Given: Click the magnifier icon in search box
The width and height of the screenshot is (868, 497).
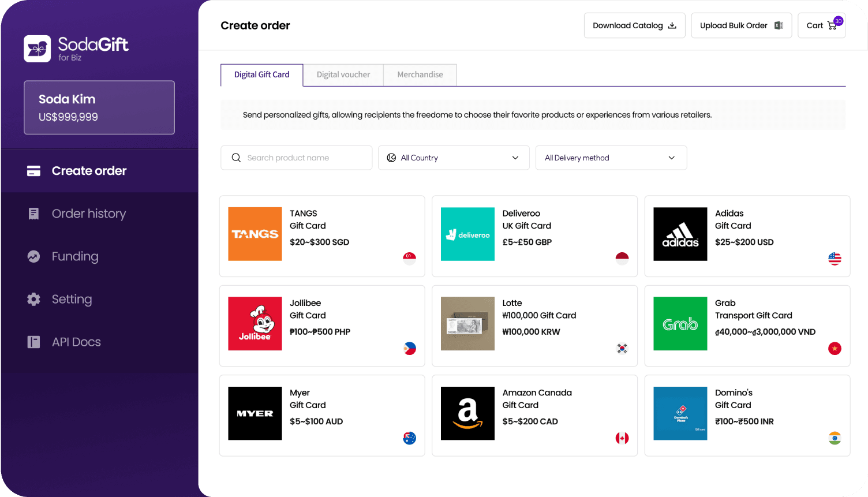Looking at the screenshot, I should click(x=236, y=158).
